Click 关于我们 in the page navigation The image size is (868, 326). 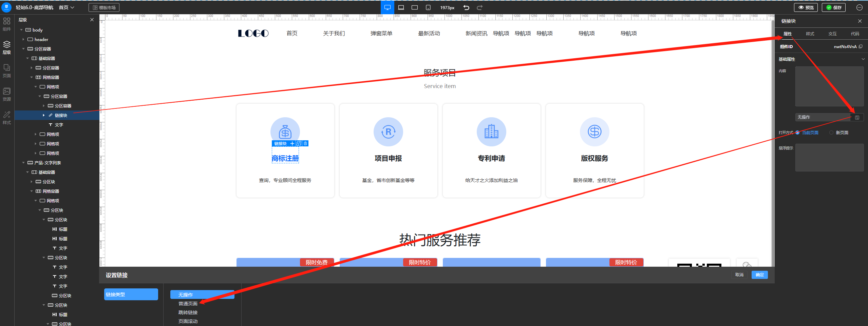click(x=334, y=33)
